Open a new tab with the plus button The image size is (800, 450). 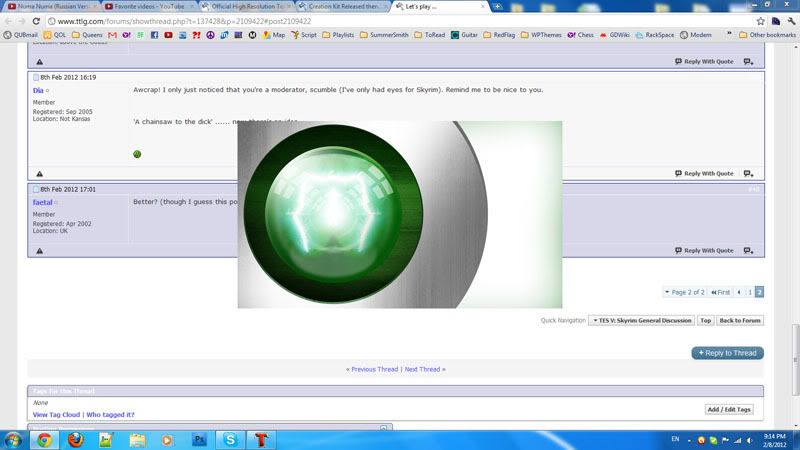[x=497, y=6]
